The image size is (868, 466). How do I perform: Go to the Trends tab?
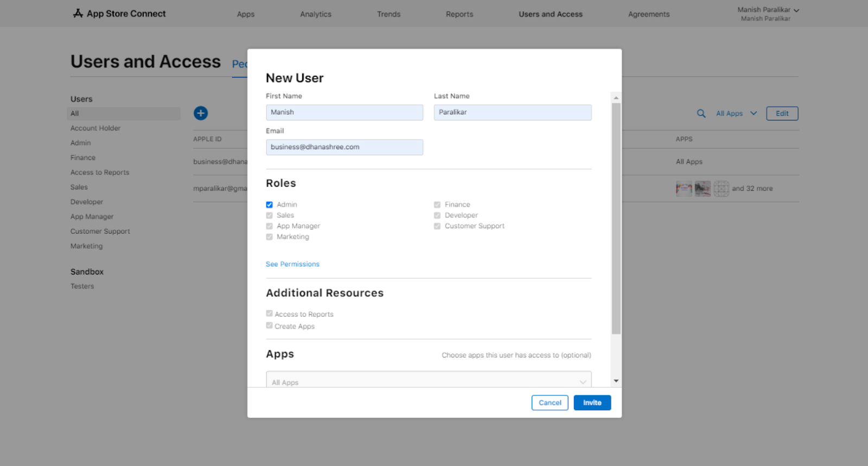click(389, 14)
